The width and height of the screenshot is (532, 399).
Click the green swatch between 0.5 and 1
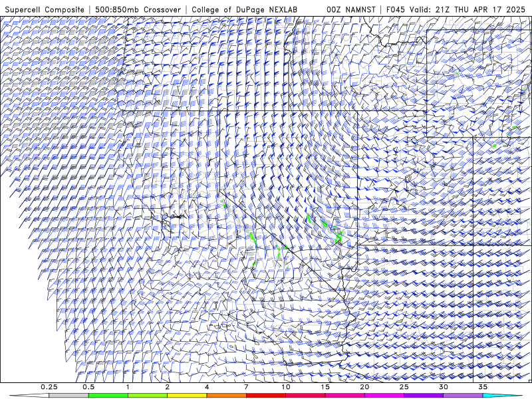(x=108, y=396)
